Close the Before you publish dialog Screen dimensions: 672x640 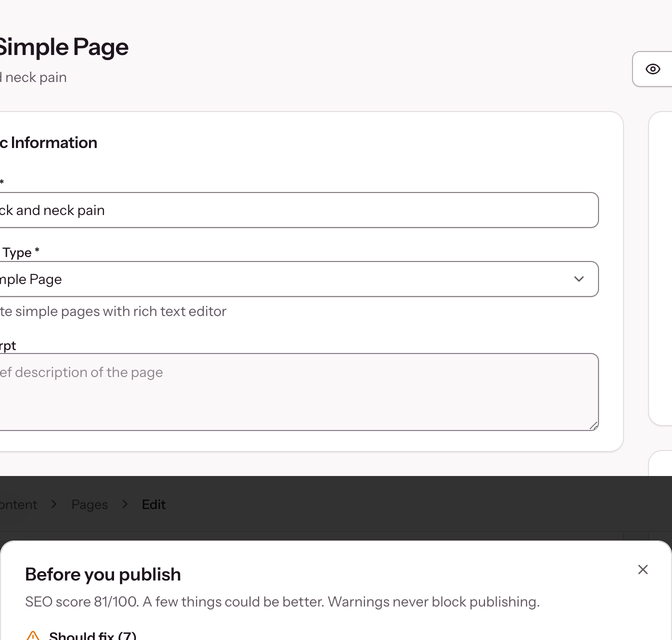pyautogui.click(x=643, y=569)
